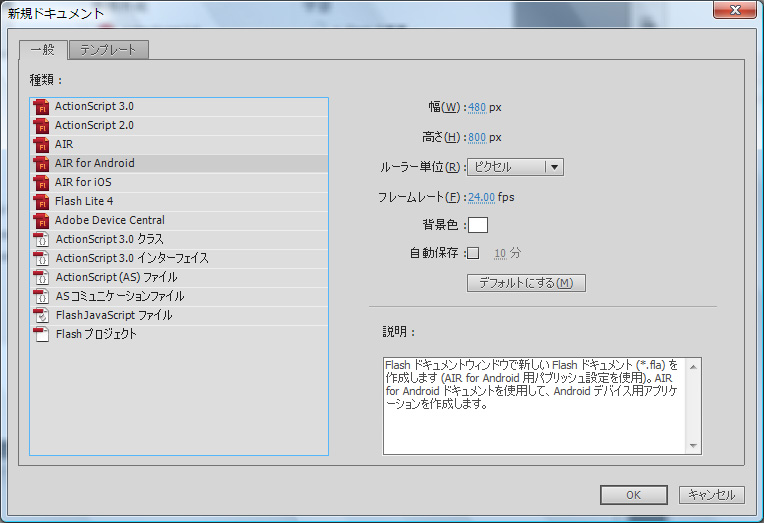Screen dimensions: 764x523
Task: Click the ActionScript 3.0 クラス script icon
Action: point(41,239)
